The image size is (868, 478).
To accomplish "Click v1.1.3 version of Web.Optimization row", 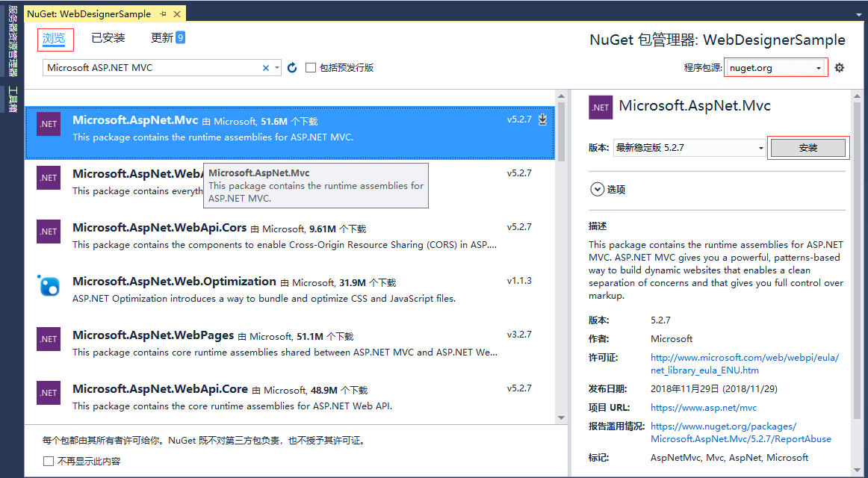I will [519, 281].
